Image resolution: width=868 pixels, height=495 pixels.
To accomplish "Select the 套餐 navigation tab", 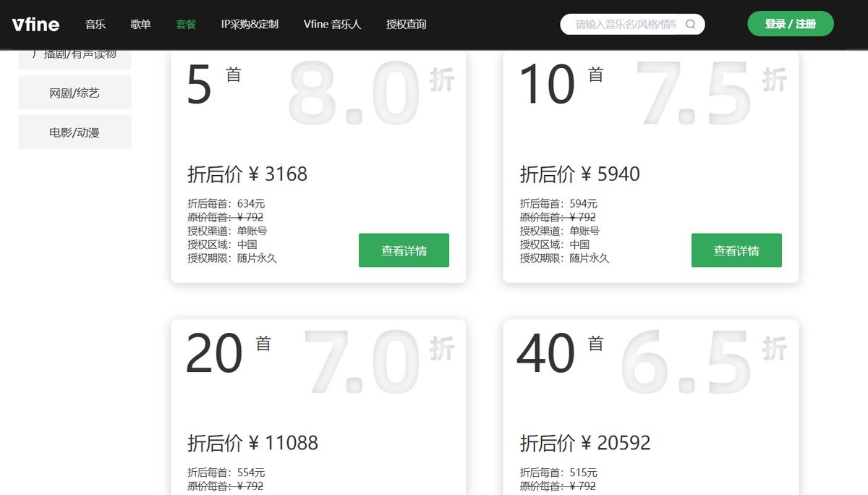I will click(184, 24).
